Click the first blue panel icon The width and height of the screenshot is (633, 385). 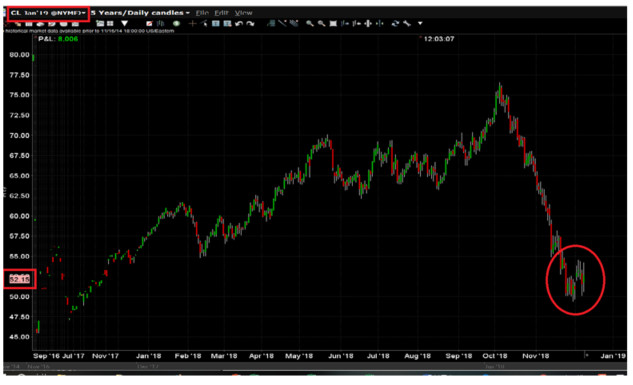[216, 23]
